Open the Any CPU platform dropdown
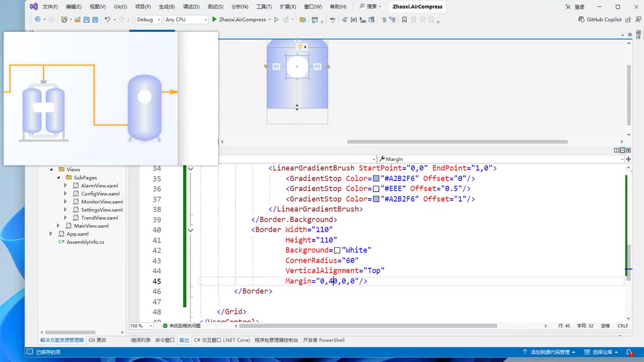Viewport: 644px width, 362px height. click(186, 20)
